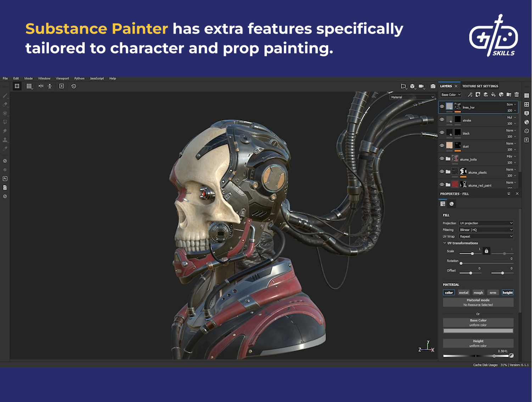
Task: Click the vertical alignment toolbar icon
Action: coord(50,86)
